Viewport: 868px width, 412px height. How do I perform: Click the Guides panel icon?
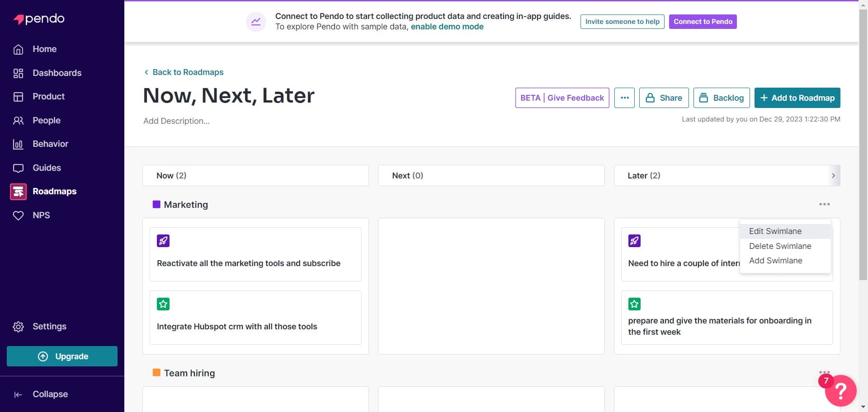tap(18, 168)
